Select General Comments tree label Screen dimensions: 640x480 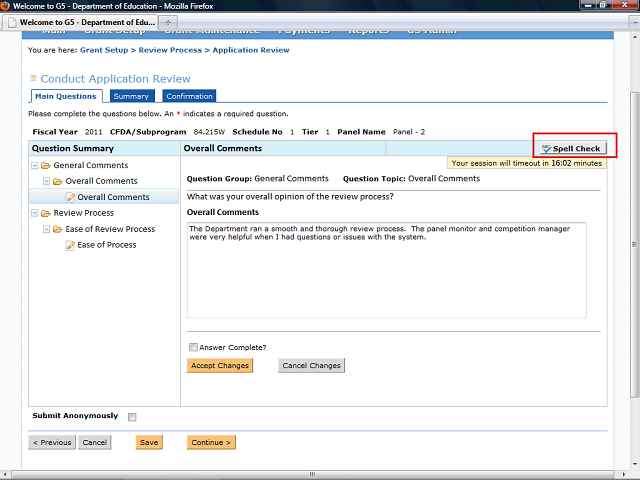(91, 165)
